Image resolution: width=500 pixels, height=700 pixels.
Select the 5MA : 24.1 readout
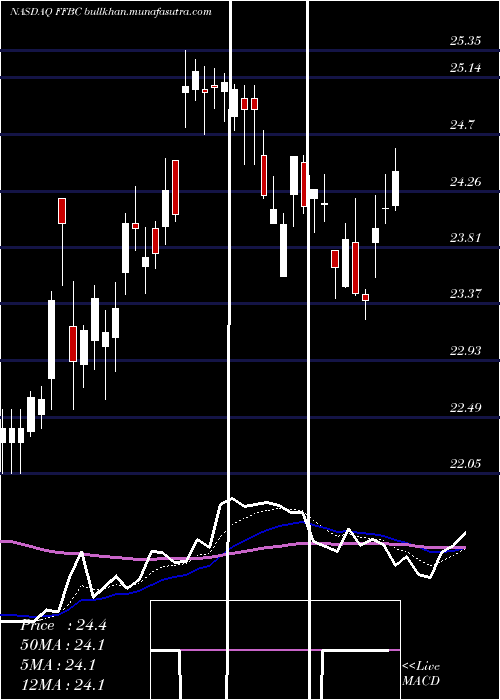pyautogui.click(x=58, y=665)
